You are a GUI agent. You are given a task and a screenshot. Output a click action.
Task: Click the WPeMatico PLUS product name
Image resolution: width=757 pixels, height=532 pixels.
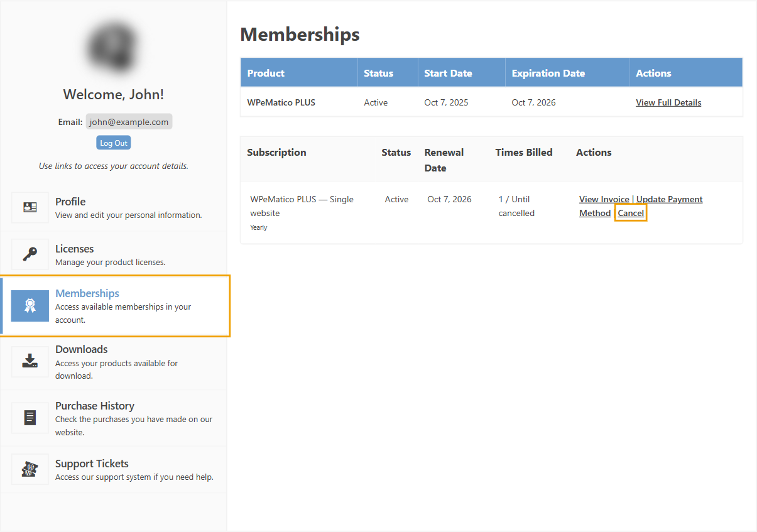[281, 102]
